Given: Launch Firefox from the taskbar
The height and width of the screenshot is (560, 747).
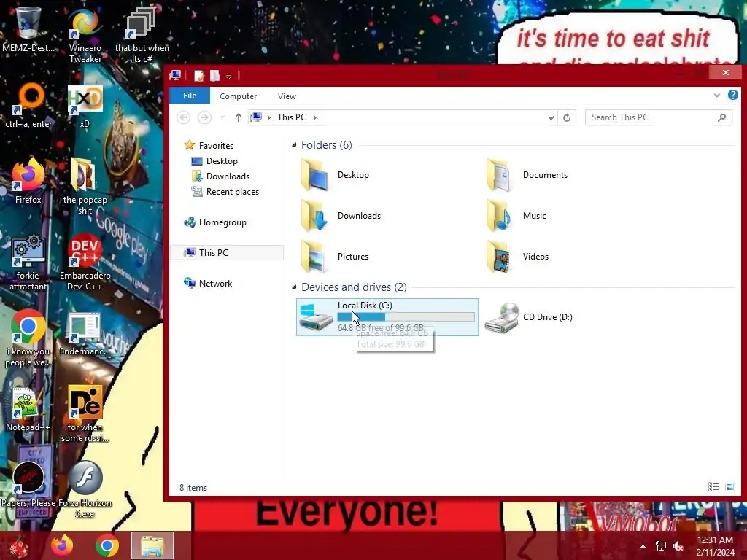Looking at the screenshot, I should coord(63,545).
